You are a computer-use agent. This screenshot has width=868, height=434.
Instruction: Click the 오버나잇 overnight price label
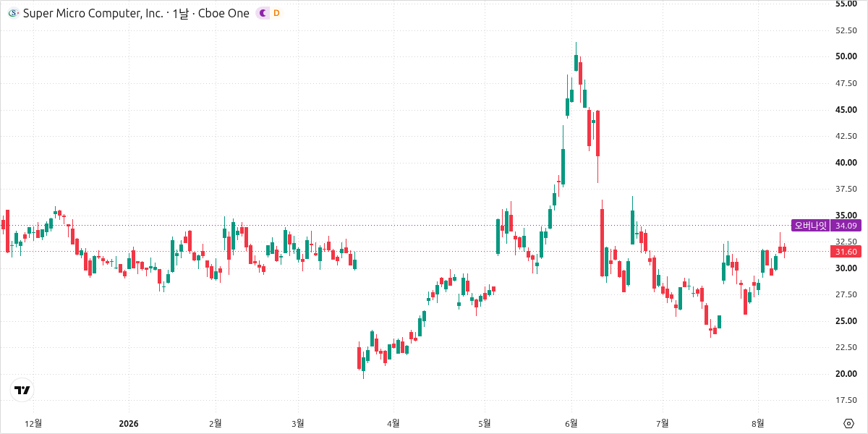810,225
